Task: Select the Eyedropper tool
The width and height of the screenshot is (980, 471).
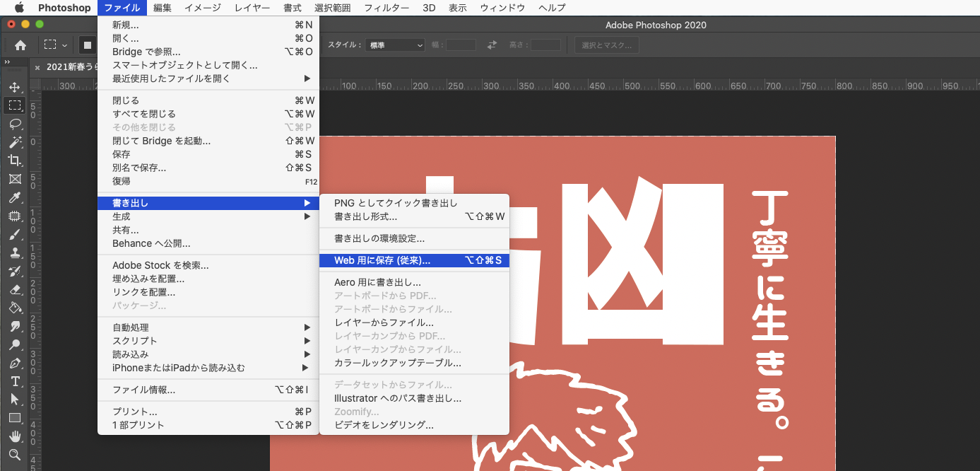Action: pos(15,197)
